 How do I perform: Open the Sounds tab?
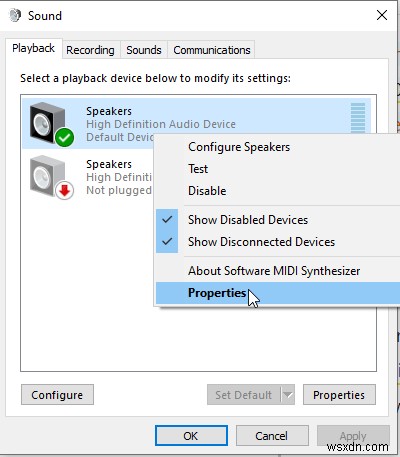pyautogui.click(x=144, y=50)
